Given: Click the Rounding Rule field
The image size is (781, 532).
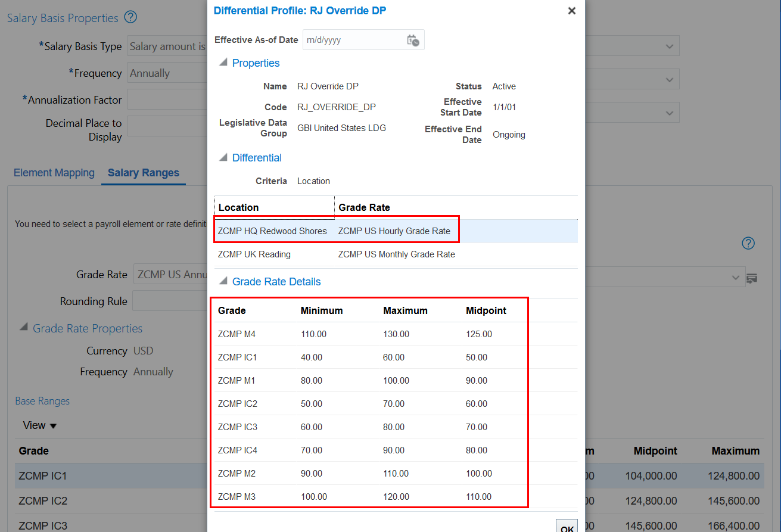Looking at the screenshot, I should 170,301.
